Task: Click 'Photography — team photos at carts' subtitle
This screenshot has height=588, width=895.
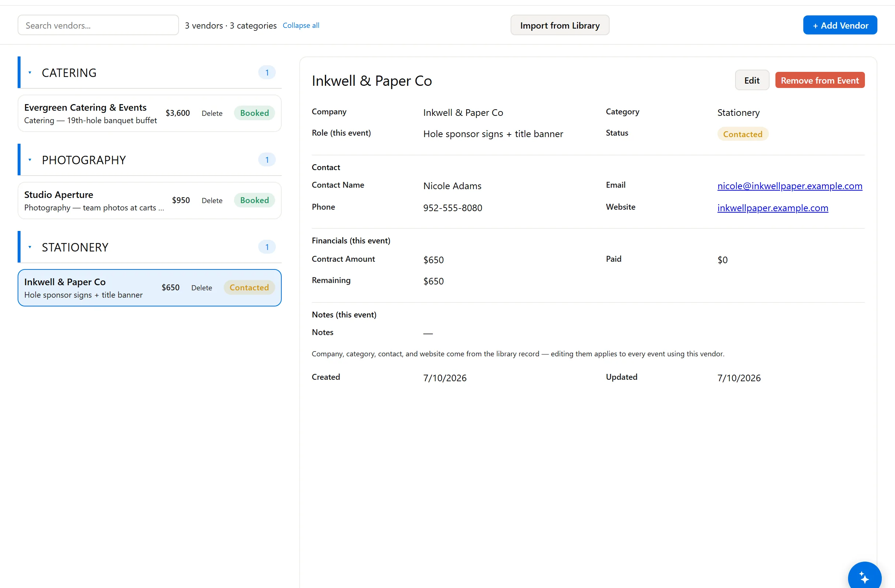Action: (94, 207)
